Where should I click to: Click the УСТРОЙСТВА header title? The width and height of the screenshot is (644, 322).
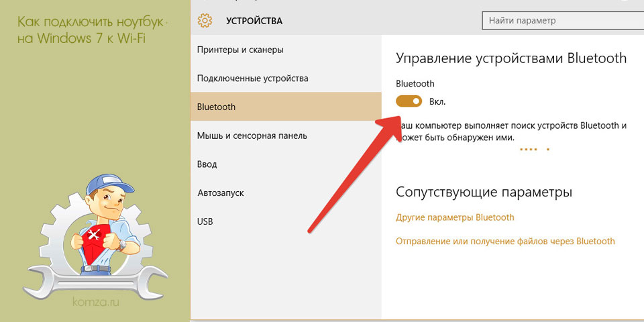254,21
